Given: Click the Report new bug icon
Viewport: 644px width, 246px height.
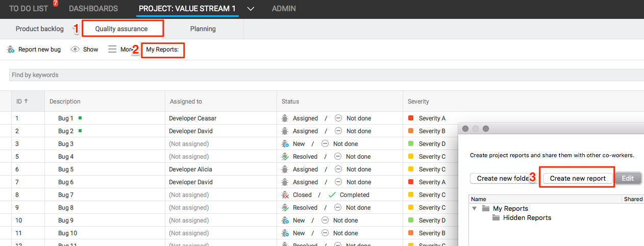Looking at the screenshot, I should tap(11, 50).
